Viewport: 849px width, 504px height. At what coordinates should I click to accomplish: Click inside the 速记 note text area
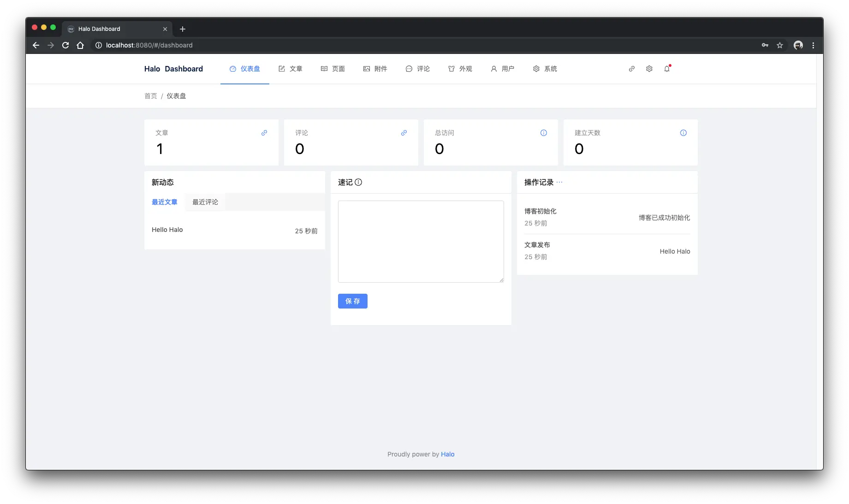tap(420, 241)
